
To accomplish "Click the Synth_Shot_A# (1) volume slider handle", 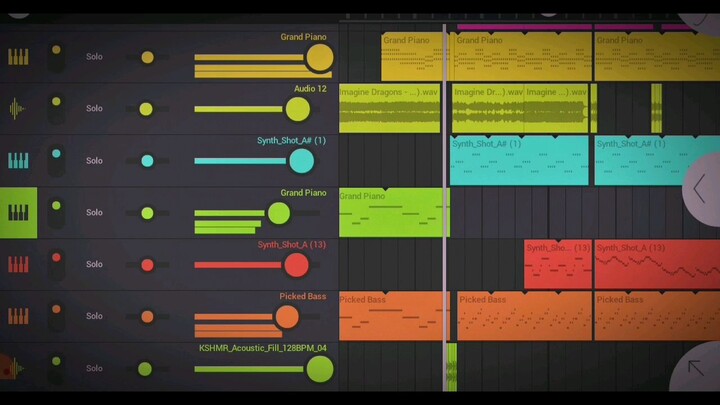I will pyautogui.click(x=302, y=161).
